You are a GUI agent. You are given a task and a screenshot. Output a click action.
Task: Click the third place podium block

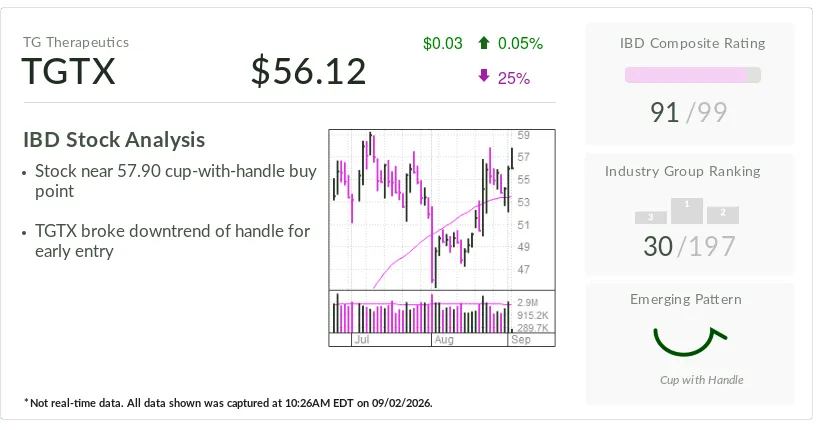coord(651,218)
